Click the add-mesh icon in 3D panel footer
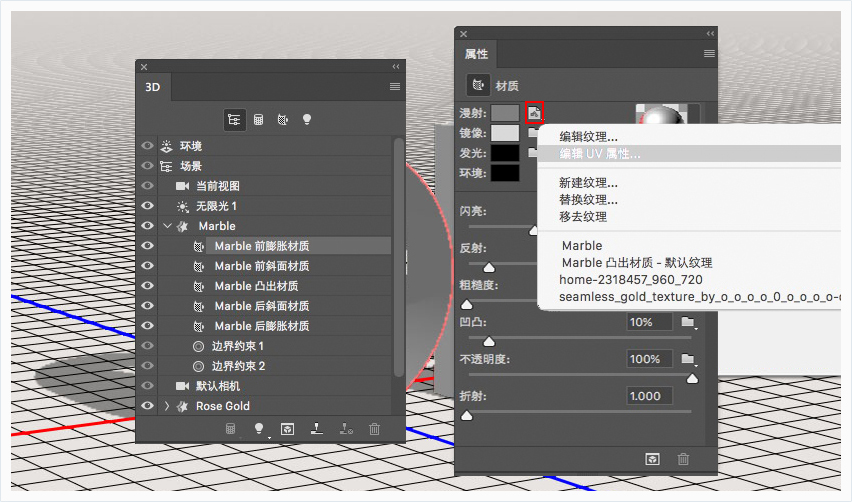 click(x=230, y=429)
